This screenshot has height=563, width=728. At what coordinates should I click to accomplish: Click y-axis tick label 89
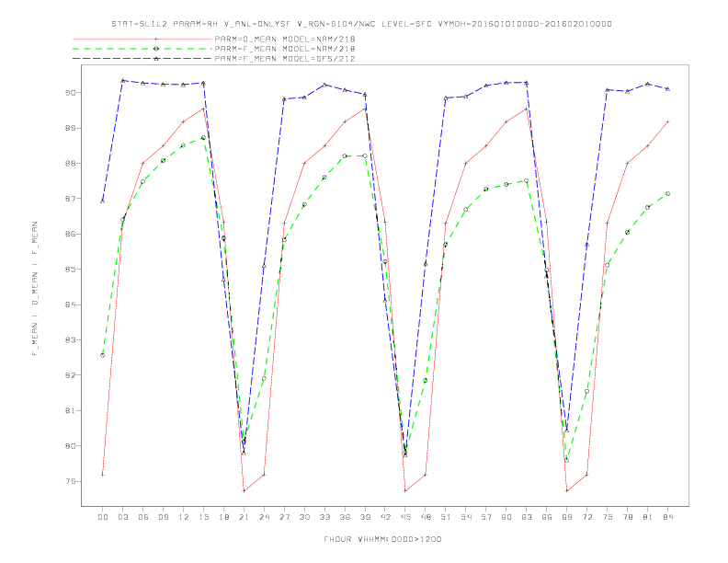(71, 128)
